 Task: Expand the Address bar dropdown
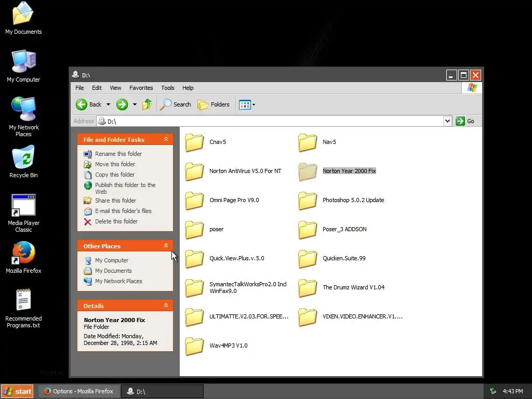click(x=447, y=121)
